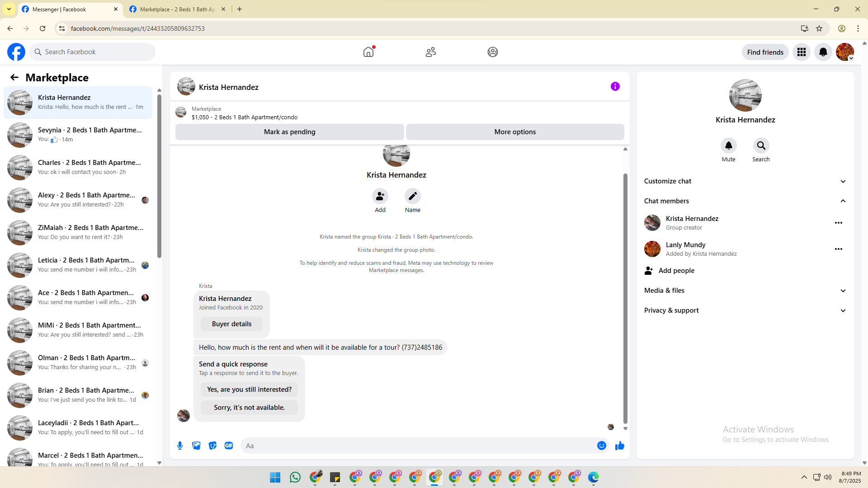Screen dimensions: 868x488
Task: Open Sticky Notes from the taskbar
Action: coord(335,477)
